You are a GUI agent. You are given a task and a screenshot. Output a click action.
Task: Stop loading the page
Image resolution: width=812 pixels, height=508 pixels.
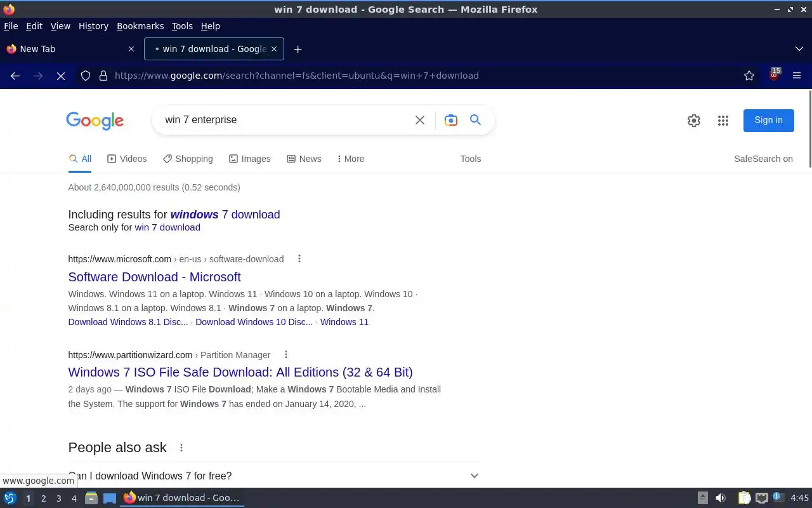click(x=61, y=76)
